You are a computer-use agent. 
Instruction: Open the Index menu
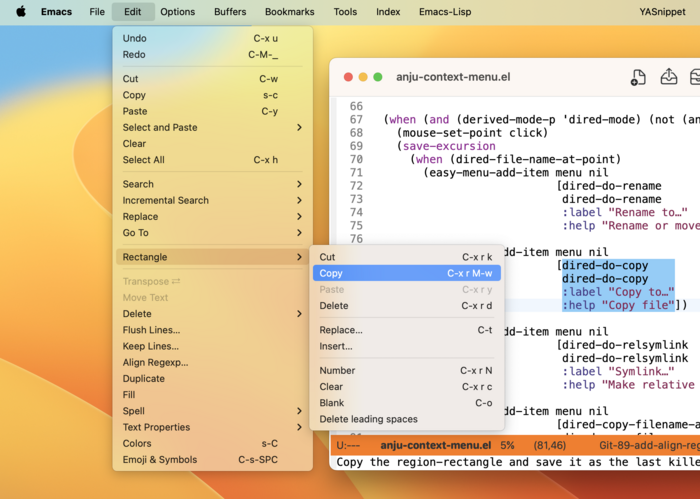388,12
